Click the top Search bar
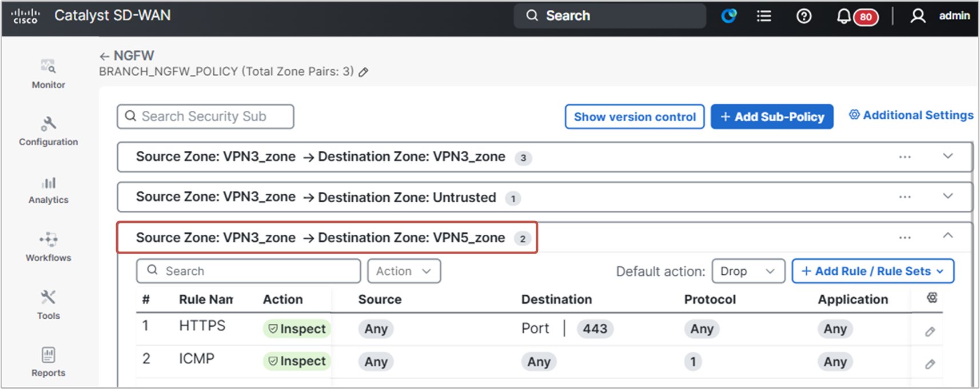Viewport: 980px width, 389px height. pos(609,16)
